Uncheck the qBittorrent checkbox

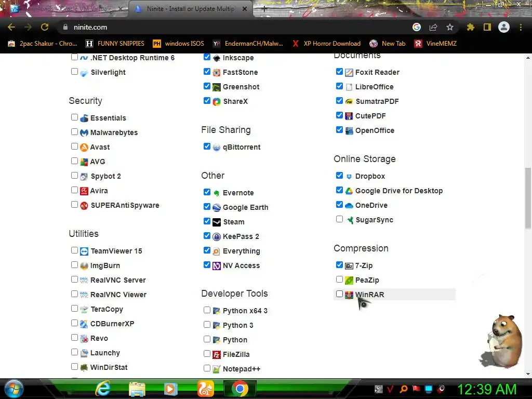(x=207, y=146)
